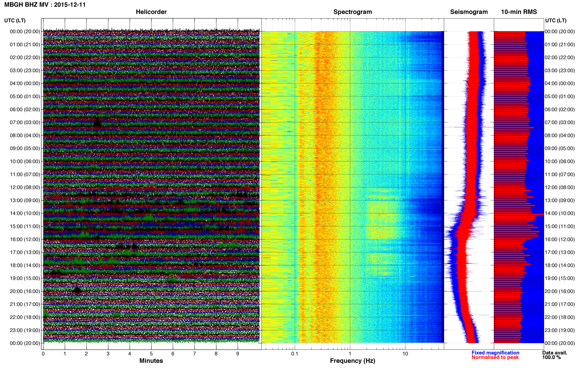Click the black spike event near 20:00 helicorder

pos(77,290)
